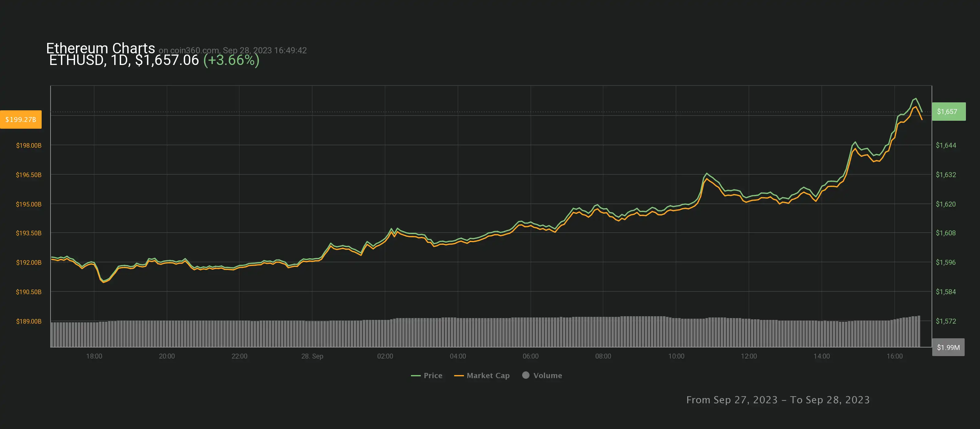Click the gray $1.99M volume tag
The image size is (980, 429).
[948, 347]
